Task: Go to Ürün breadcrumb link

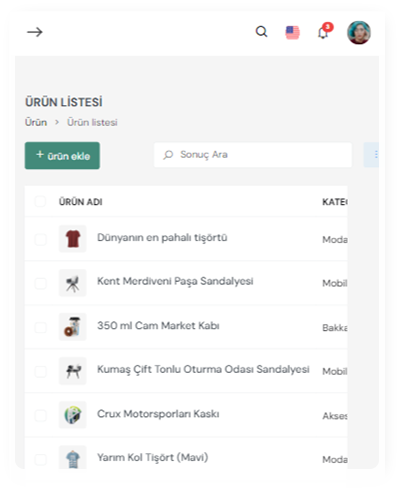Action: tap(36, 122)
